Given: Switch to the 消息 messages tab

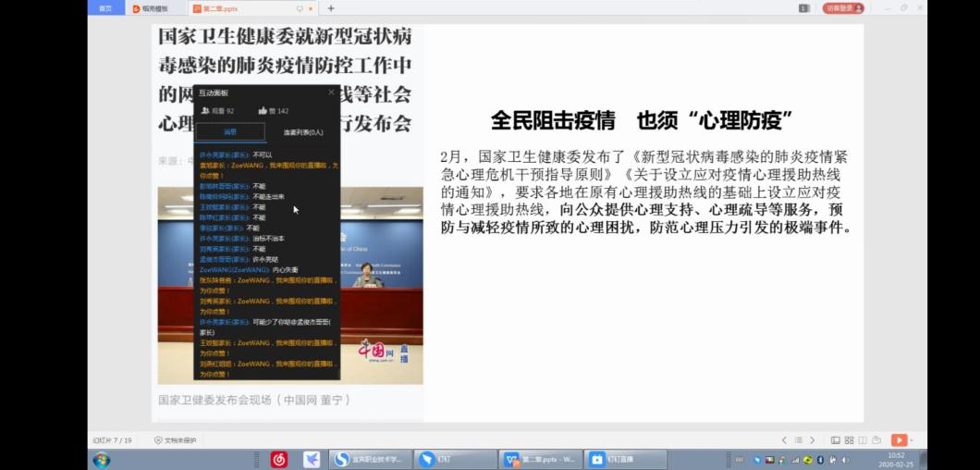Looking at the screenshot, I should [x=230, y=132].
